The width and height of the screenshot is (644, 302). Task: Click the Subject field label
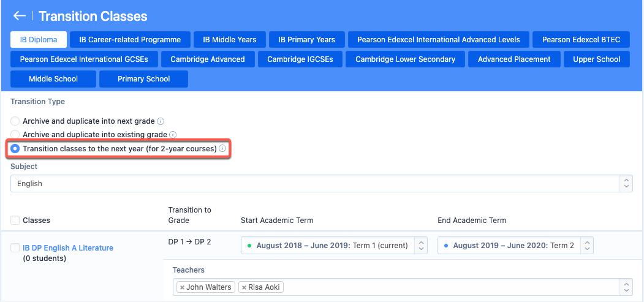24,166
